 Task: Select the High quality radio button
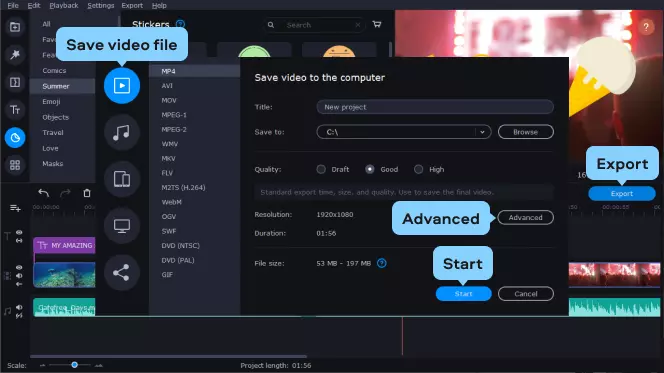pos(418,169)
